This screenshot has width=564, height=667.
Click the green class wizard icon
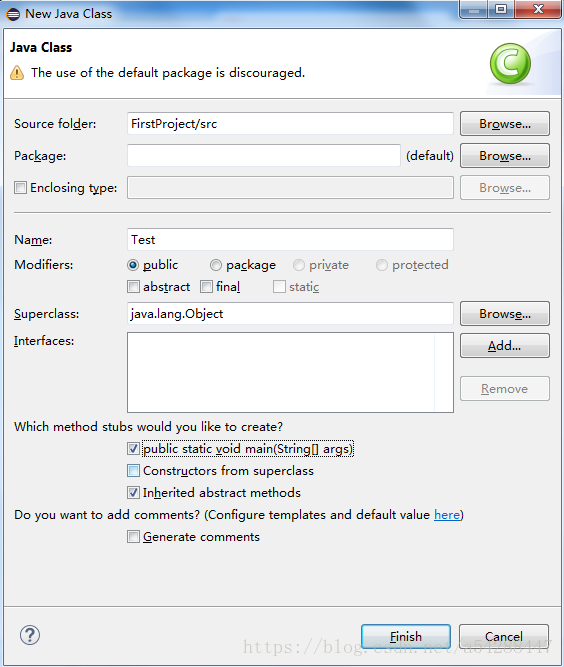click(x=510, y=64)
